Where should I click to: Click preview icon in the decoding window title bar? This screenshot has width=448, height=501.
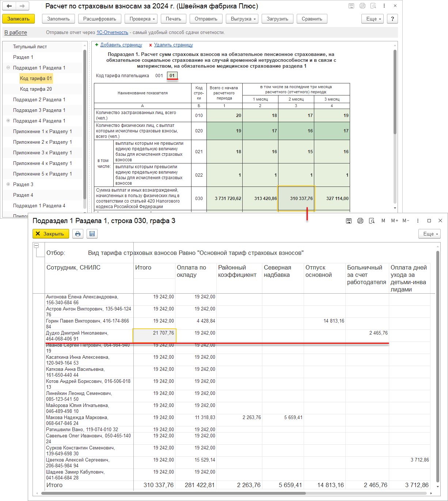[372, 221]
